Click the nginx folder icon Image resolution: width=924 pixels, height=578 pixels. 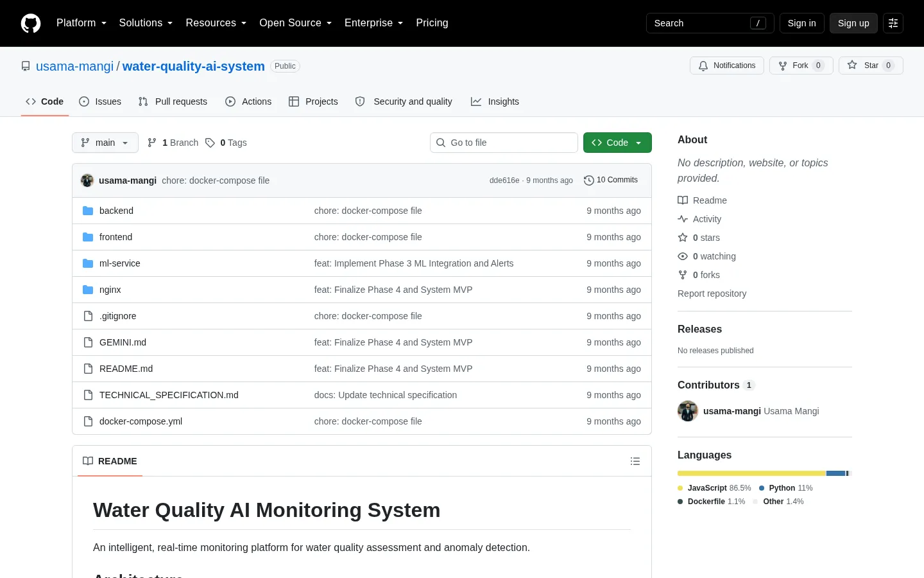click(x=88, y=290)
